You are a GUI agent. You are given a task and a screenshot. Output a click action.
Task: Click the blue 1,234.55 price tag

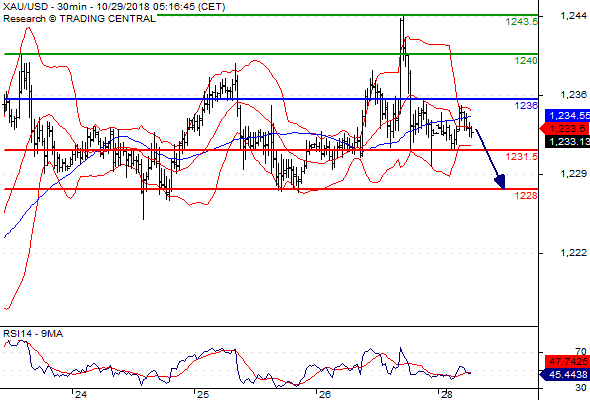click(x=567, y=116)
